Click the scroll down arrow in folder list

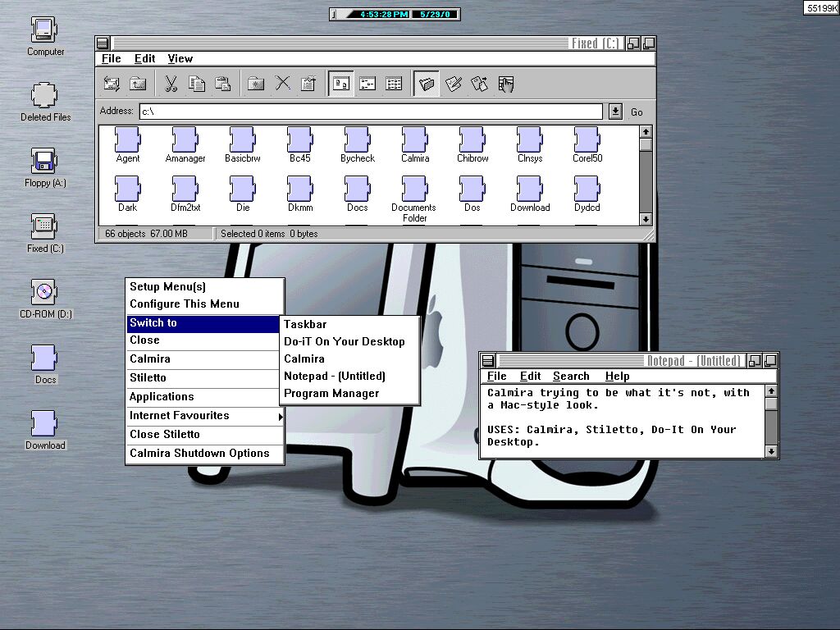tap(646, 219)
